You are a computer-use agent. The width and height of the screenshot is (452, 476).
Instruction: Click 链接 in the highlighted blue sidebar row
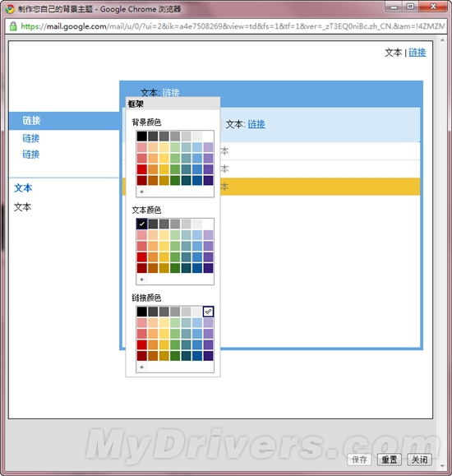click(31, 121)
